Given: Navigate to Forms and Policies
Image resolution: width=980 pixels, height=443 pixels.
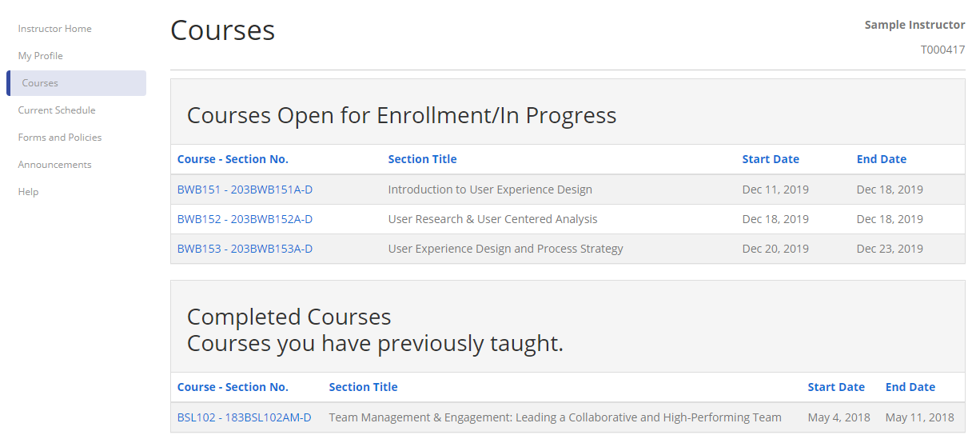Looking at the screenshot, I should pyautogui.click(x=60, y=138).
